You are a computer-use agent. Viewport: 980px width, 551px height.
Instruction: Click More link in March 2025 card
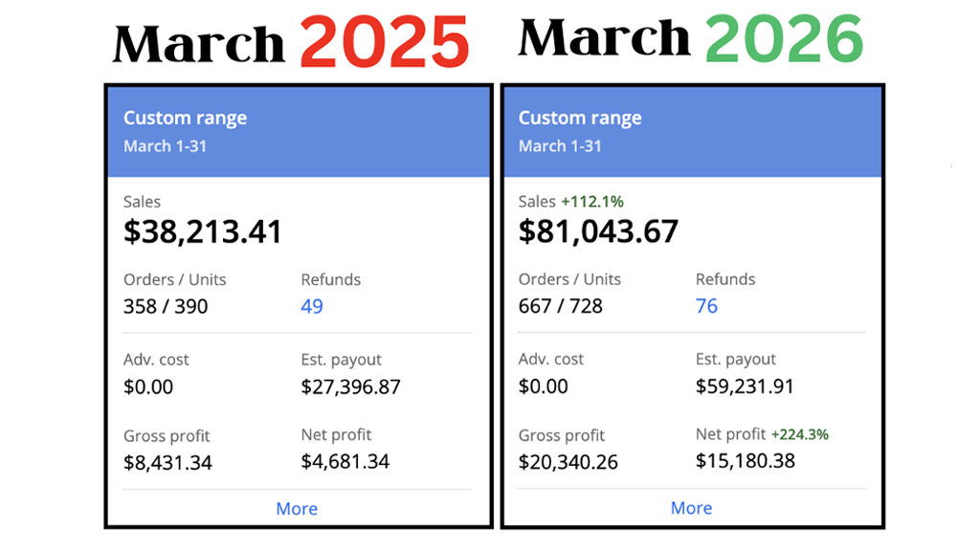tap(297, 509)
